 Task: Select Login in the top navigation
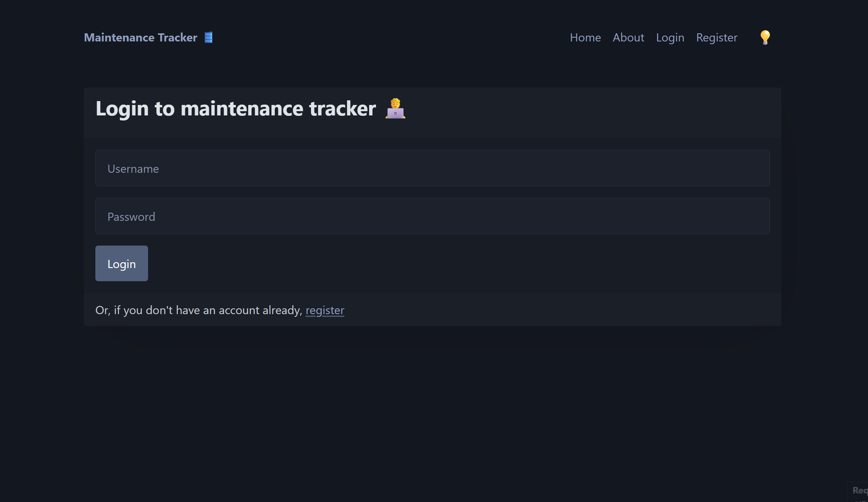(670, 38)
